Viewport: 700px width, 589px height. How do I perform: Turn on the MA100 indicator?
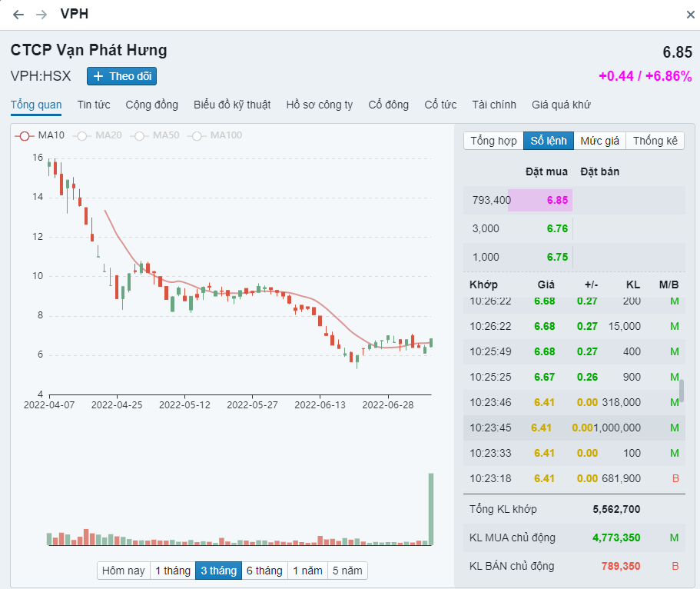tap(216, 135)
